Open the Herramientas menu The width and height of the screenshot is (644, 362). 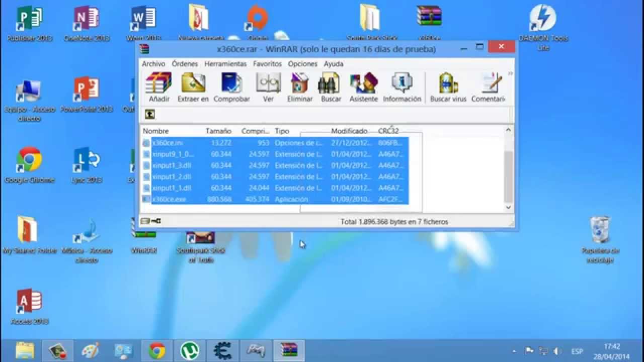tap(225, 64)
